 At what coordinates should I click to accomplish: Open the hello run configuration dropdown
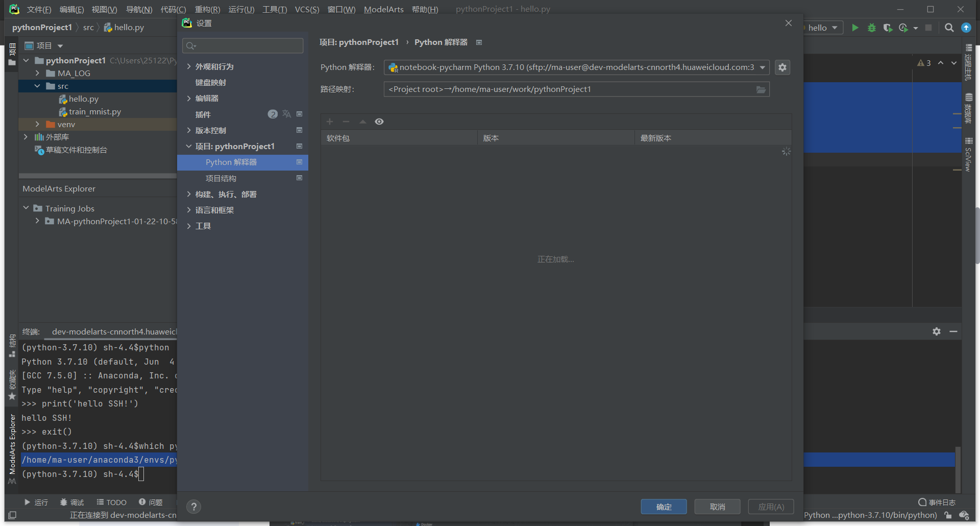pos(824,28)
